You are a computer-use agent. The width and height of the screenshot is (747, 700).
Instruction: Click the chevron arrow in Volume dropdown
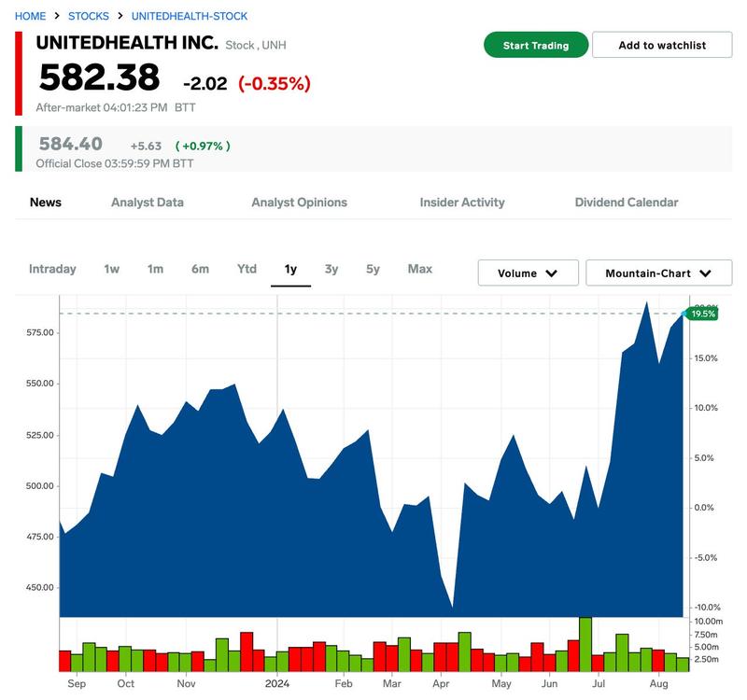552,273
